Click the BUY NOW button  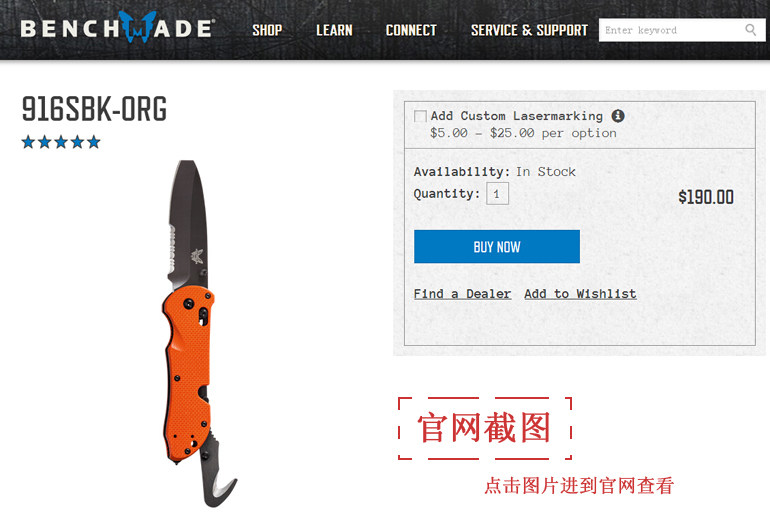point(496,246)
